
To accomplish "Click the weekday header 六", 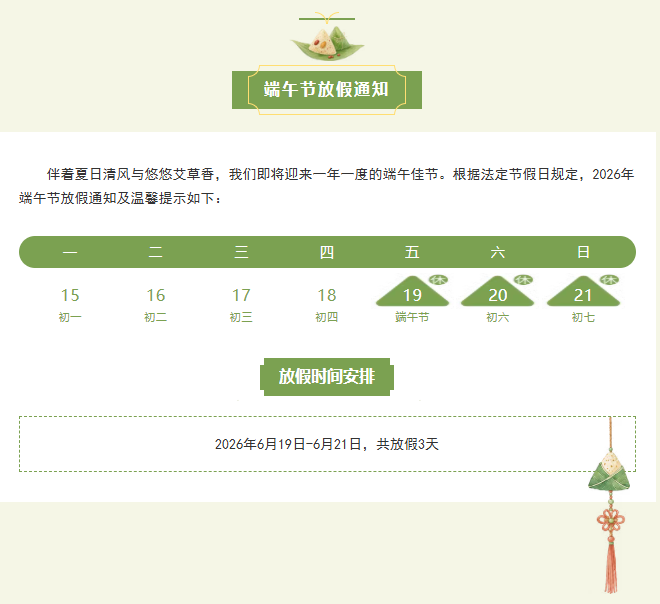I will coord(498,252).
